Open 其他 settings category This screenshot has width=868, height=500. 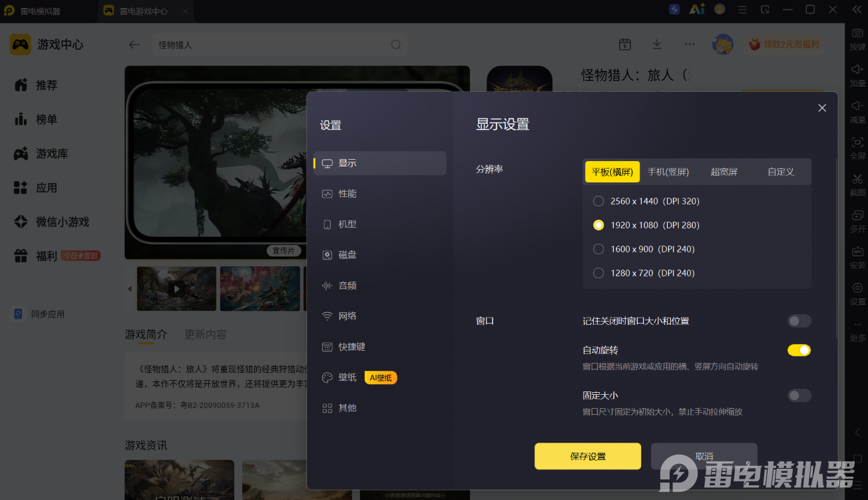click(x=380, y=408)
